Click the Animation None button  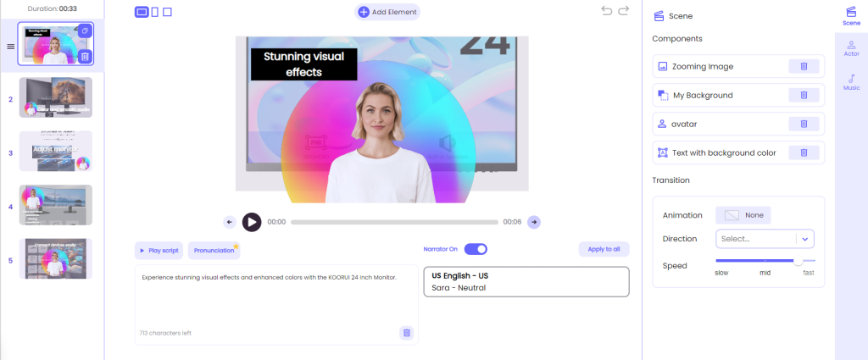[x=743, y=215]
